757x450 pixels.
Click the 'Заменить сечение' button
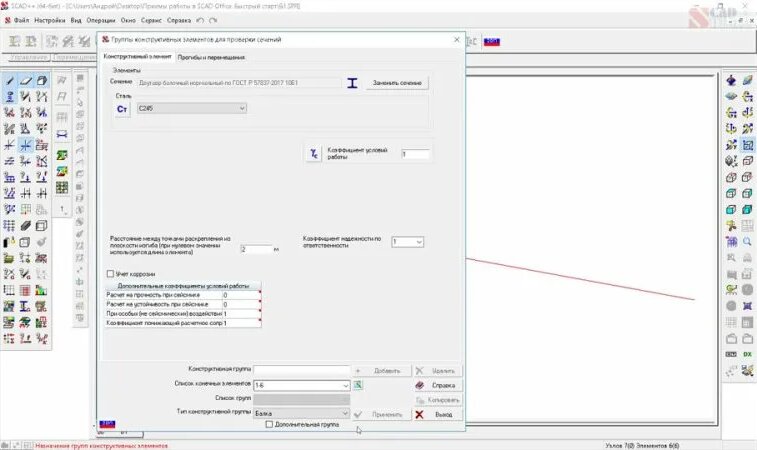coord(397,83)
